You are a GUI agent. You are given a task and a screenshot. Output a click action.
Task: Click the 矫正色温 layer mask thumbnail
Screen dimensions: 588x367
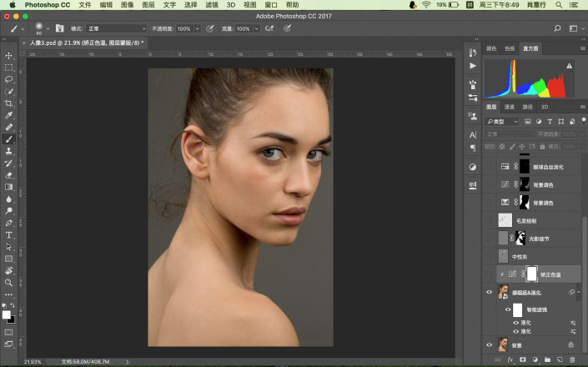point(531,274)
